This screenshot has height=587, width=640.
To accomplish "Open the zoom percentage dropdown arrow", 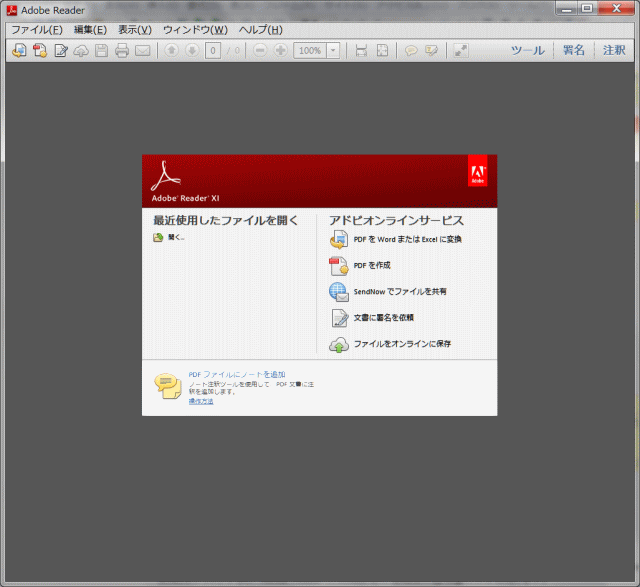I will pyautogui.click(x=333, y=51).
